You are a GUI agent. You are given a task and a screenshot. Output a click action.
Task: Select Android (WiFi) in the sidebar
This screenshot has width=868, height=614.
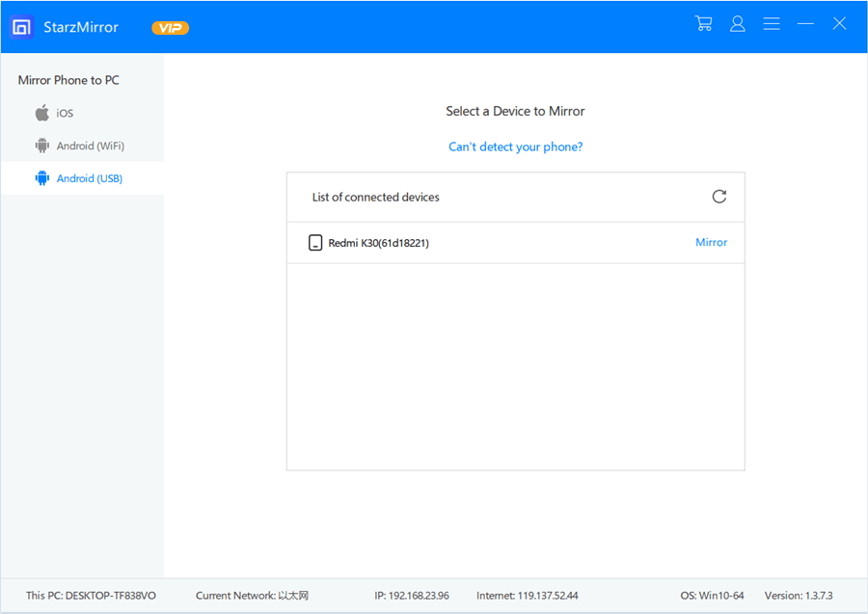click(x=82, y=146)
